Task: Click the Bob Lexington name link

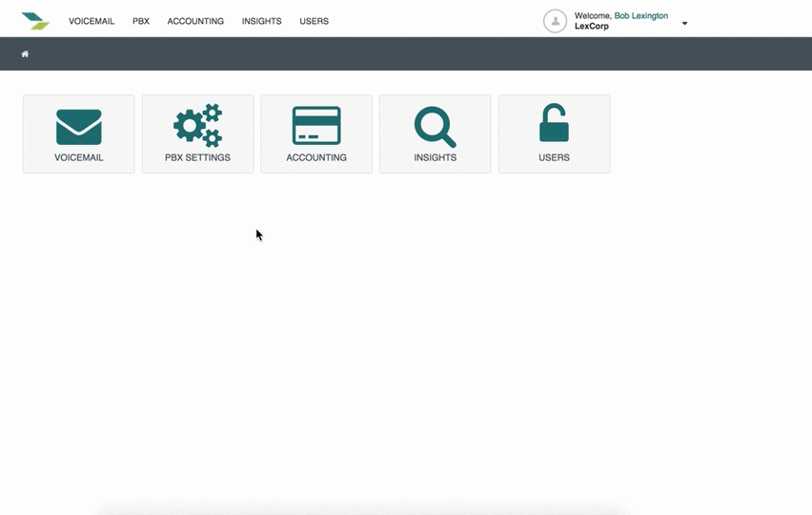Action: [x=641, y=15]
